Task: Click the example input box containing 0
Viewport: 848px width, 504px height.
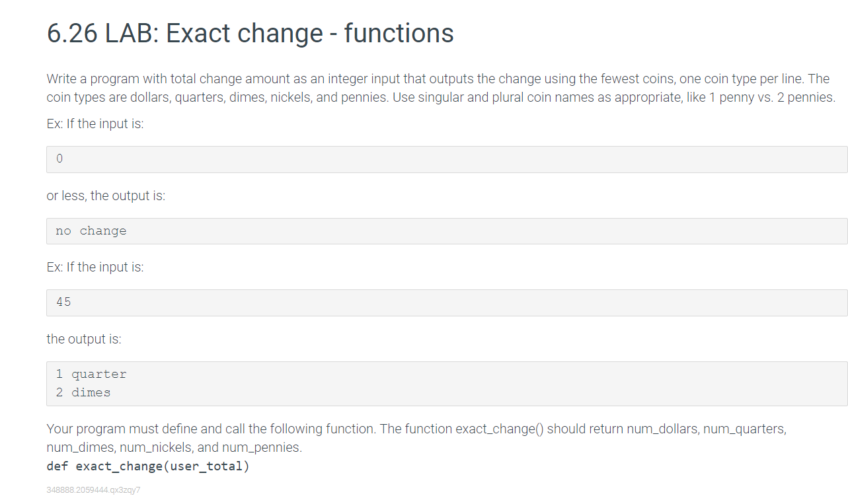Action: 447,159
